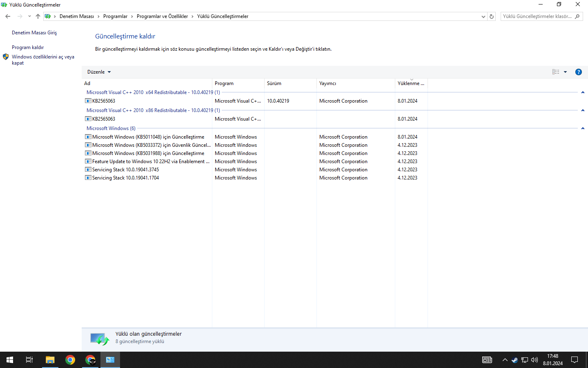Viewport: 588px width, 368px height.
Task: Launch the first Chrome taskbar icon
Action: (70, 360)
